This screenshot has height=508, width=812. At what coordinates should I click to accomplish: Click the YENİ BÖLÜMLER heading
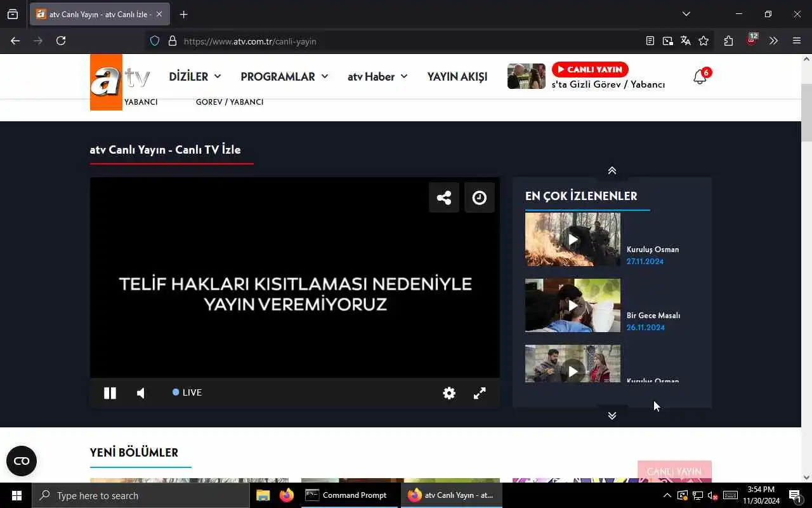[x=134, y=452]
